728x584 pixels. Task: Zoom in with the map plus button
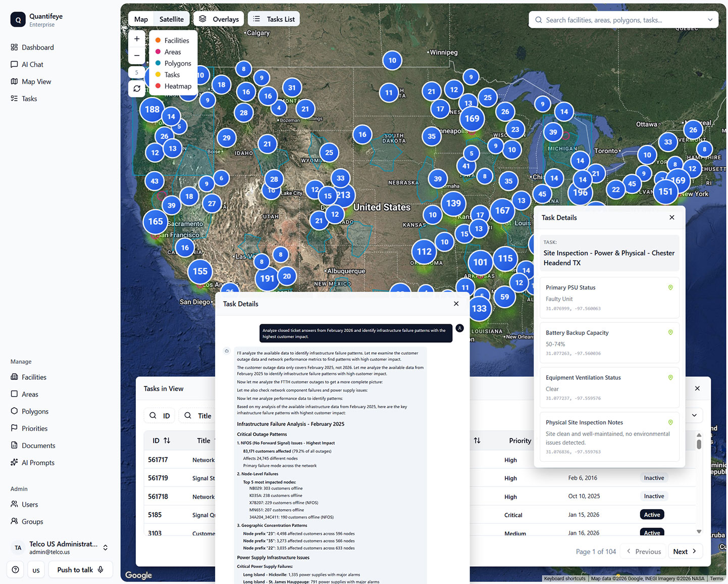click(137, 39)
